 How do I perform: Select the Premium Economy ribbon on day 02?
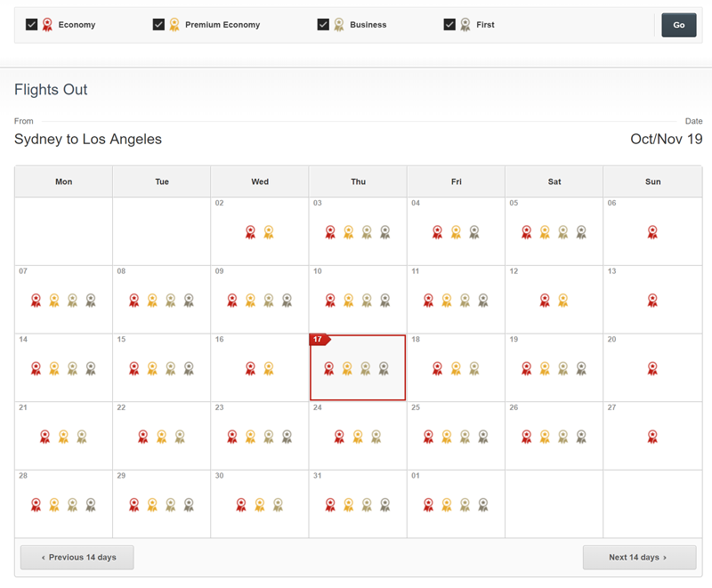[269, 232]
